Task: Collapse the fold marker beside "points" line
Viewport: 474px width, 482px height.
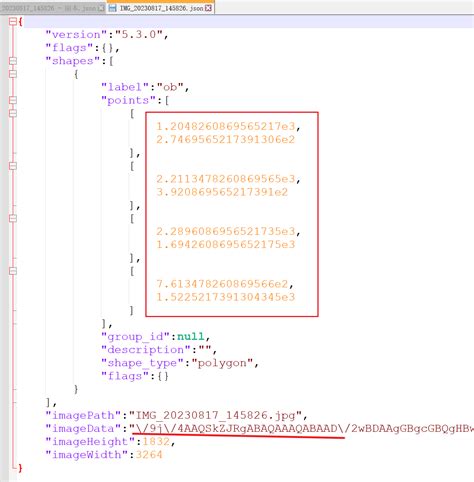Action: pyautogui.click(x=13, y=100)
